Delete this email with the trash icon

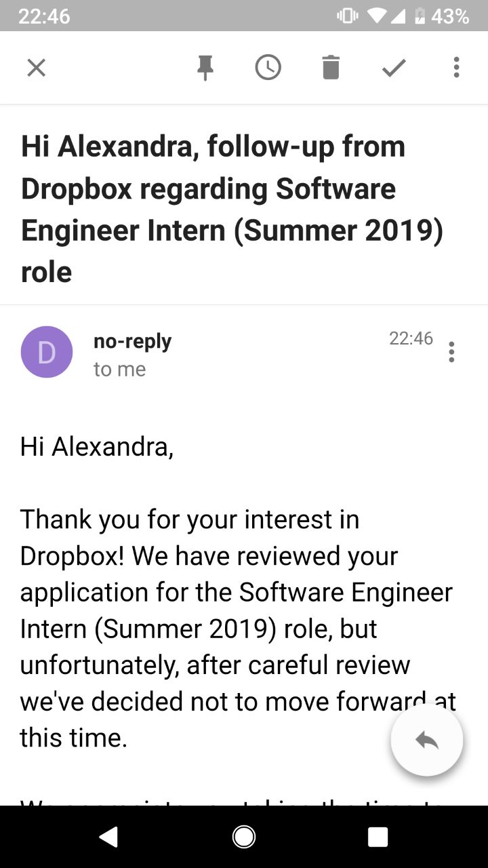pyautogui.click(x=331, y=68)
